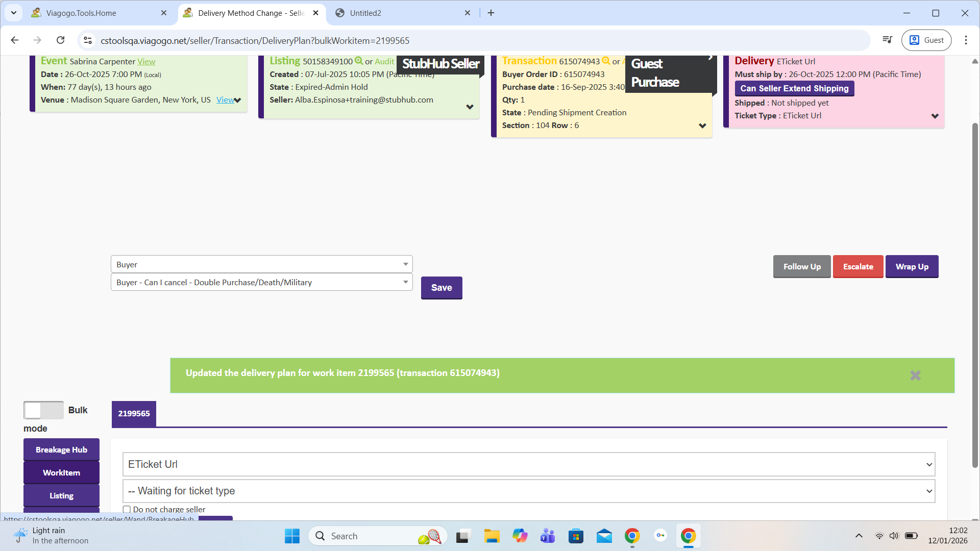
Task: Open the ETicket Url delivery method dropdown
Action: (528, 464)
